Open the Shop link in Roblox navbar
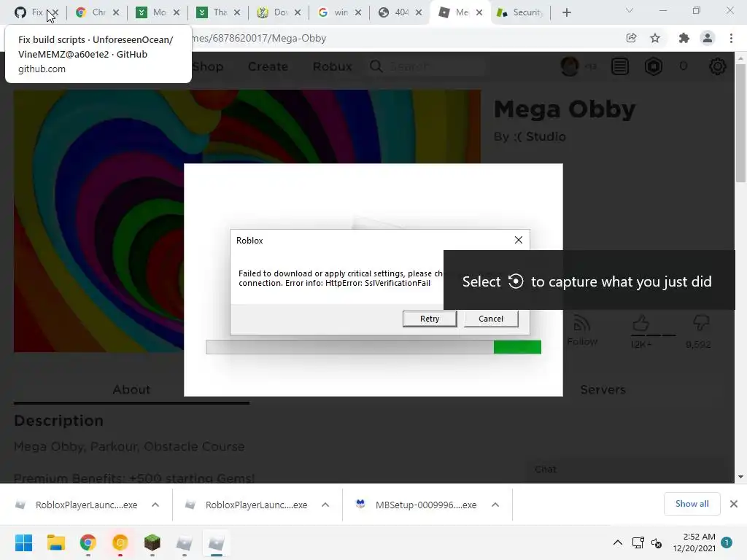This screenshot has height=560, width=747. click(x=208, y=66)
